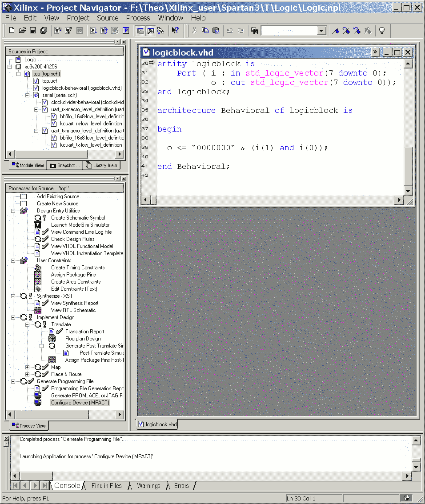Click the Process View tab

click(29, 426)
